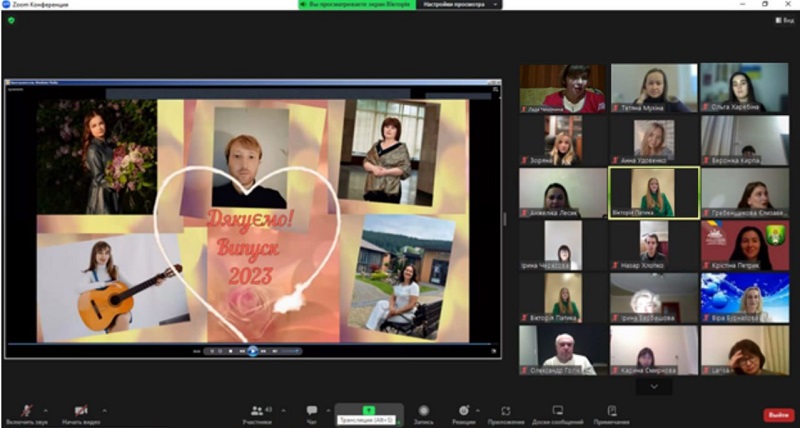
Task: Click the green share screen button
Action: coord(368,411)
